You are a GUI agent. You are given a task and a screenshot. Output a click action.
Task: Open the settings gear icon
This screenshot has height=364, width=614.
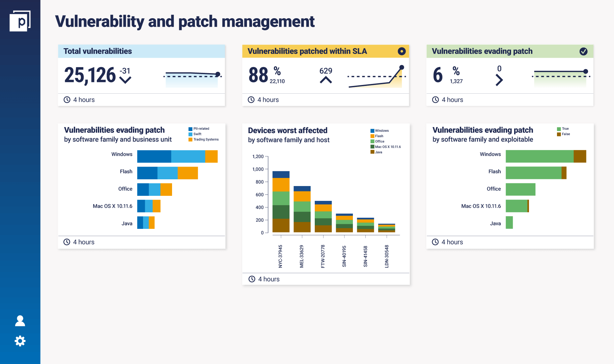point(20,341)
